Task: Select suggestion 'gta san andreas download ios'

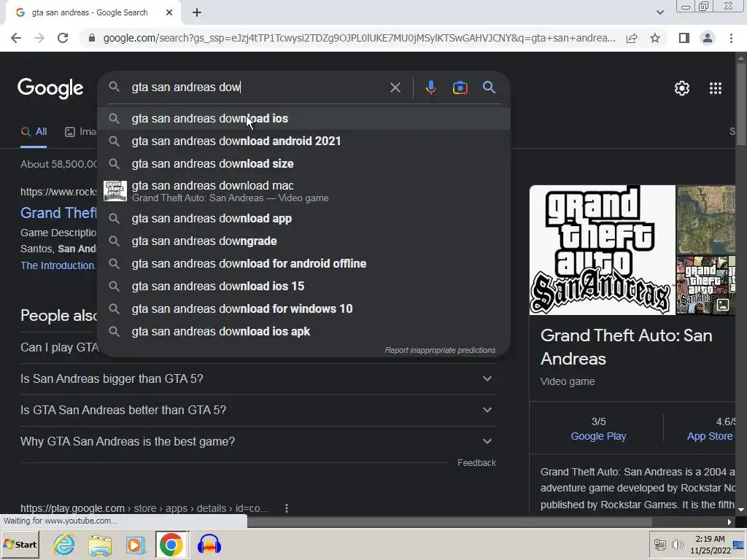Action: 304,119
